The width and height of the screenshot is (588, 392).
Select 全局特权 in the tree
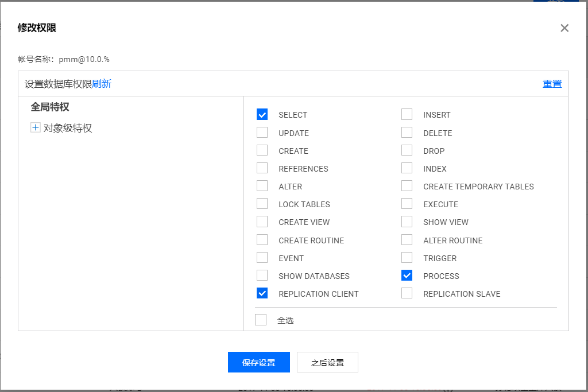[50, 107]
